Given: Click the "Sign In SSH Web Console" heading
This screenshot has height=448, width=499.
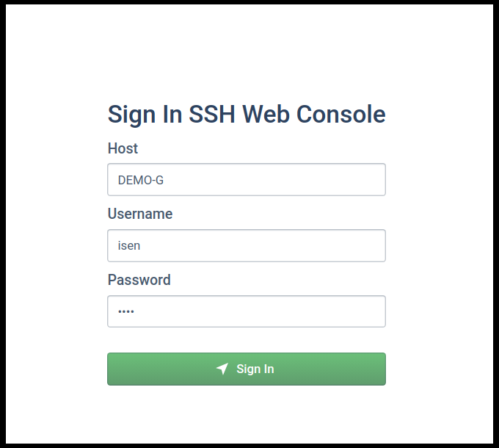Looking at the screenshot, I should tap(246, 115).
